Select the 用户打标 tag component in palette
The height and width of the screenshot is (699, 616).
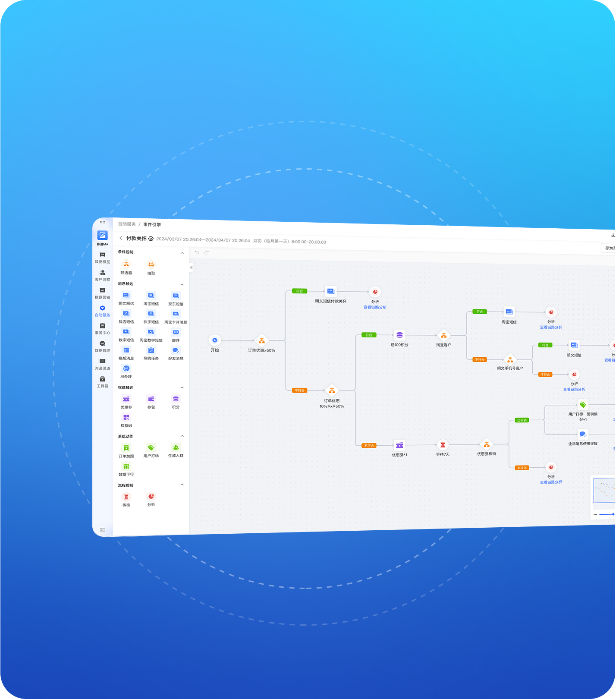[x=151, y=451]
